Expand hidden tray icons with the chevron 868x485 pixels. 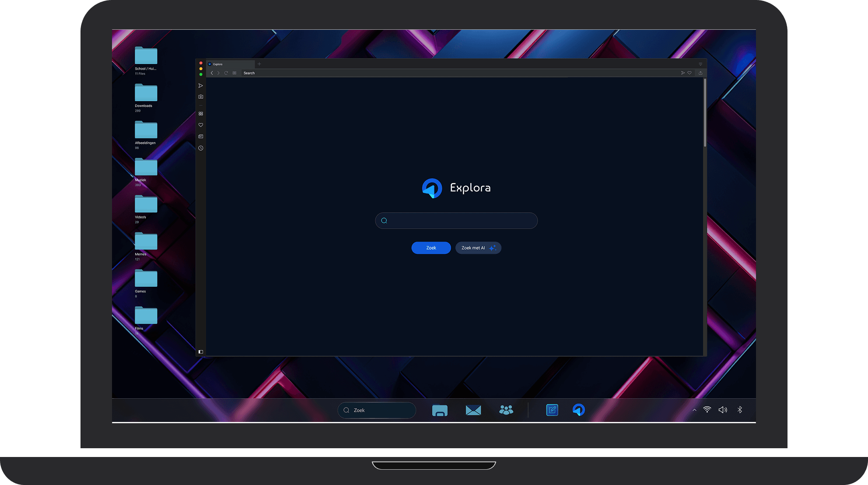pos(694,410)
